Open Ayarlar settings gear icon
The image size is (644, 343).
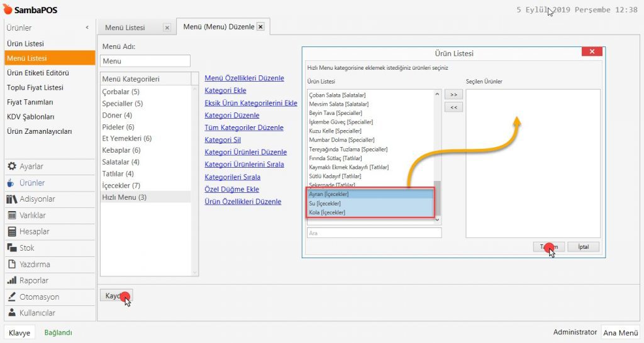(x=11, y=166)
